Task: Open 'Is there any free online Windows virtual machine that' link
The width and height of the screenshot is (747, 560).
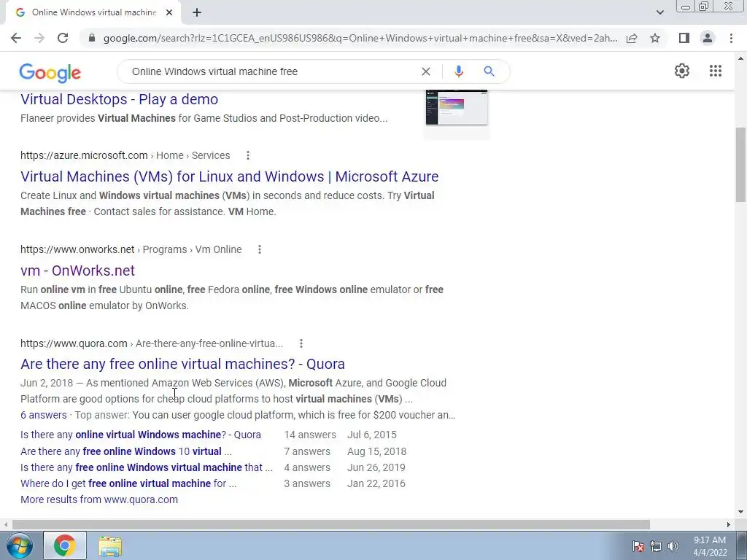Action: (x=146, y=467)
